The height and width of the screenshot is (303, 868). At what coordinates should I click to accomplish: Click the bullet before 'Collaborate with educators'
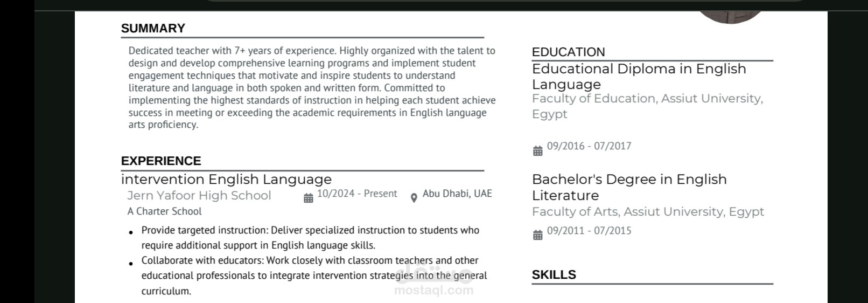[131, 264]
